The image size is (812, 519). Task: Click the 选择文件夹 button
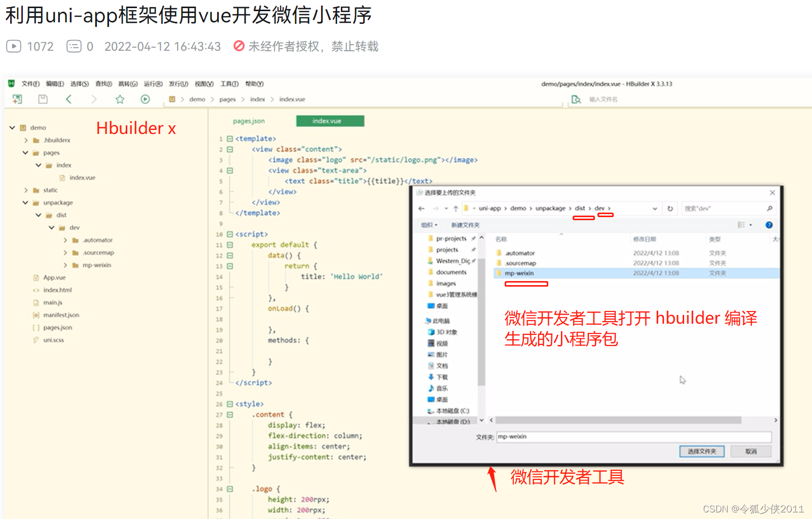tap(702, 452)
